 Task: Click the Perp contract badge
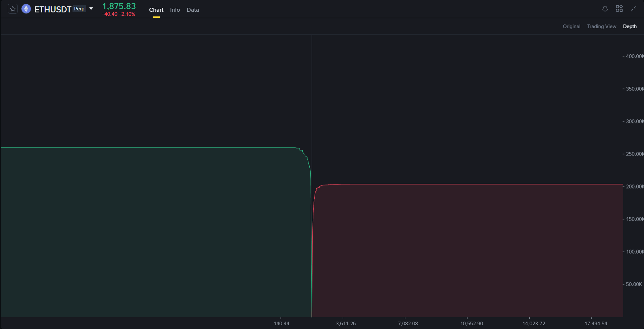pyautogui.click(x=79, y=9)
